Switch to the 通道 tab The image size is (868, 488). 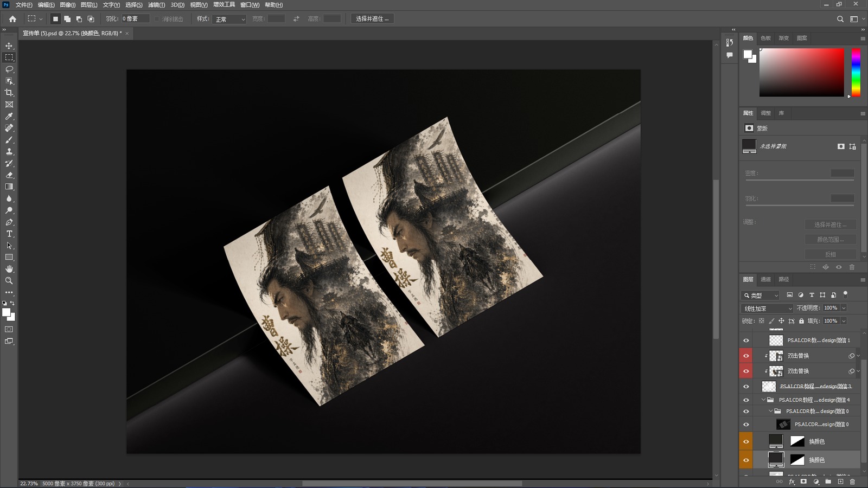pos(765,279)
